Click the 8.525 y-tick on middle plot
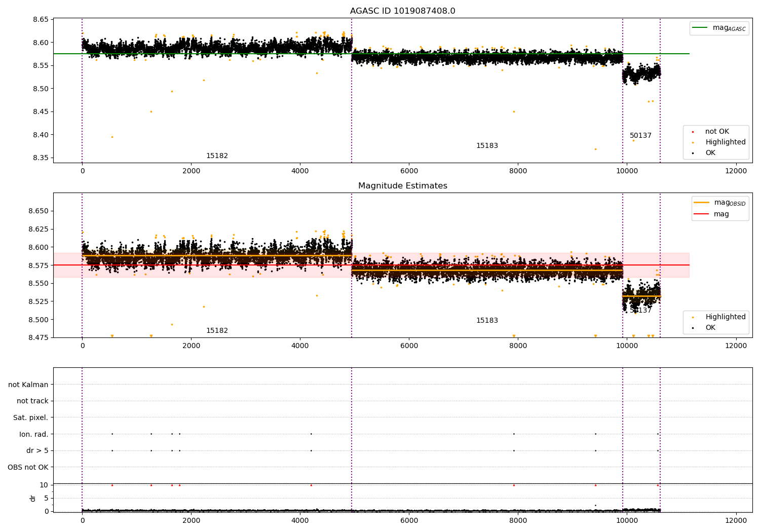 tap(39, 302)
